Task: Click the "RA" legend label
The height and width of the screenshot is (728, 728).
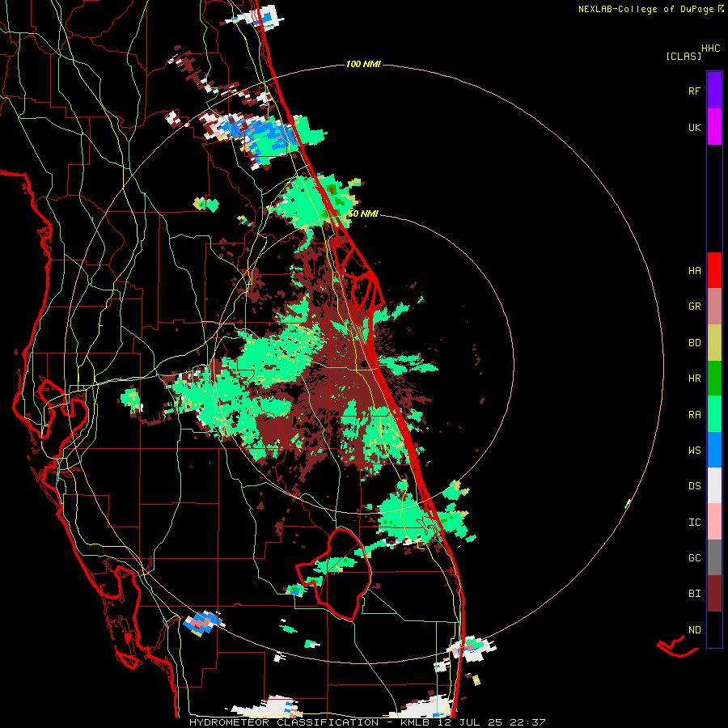Action: tap(694, 415)
